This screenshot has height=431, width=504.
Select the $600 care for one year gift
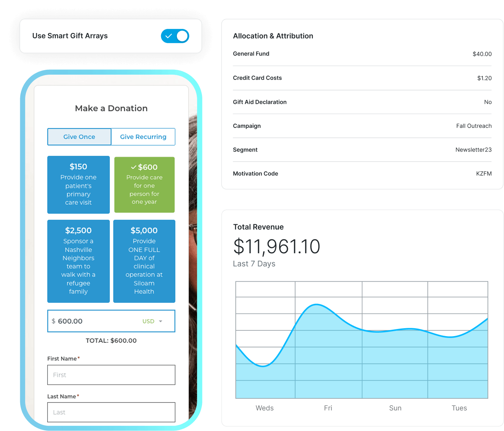click(144, 185)
